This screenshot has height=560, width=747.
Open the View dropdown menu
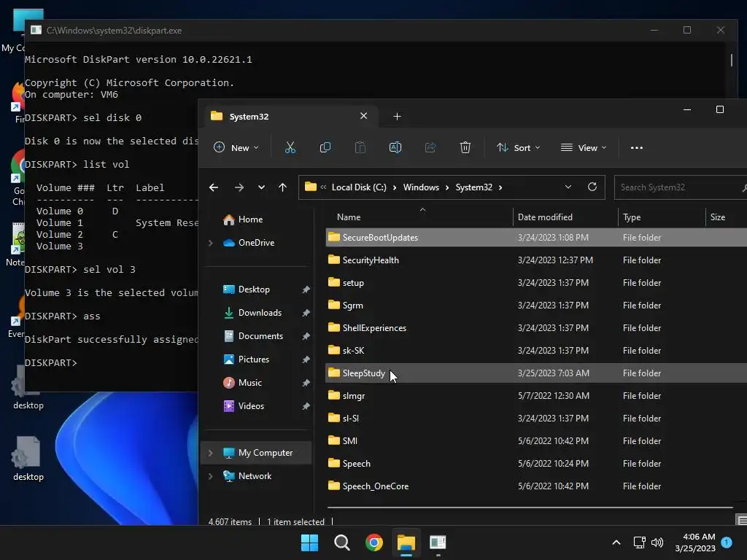click(584, 147)
